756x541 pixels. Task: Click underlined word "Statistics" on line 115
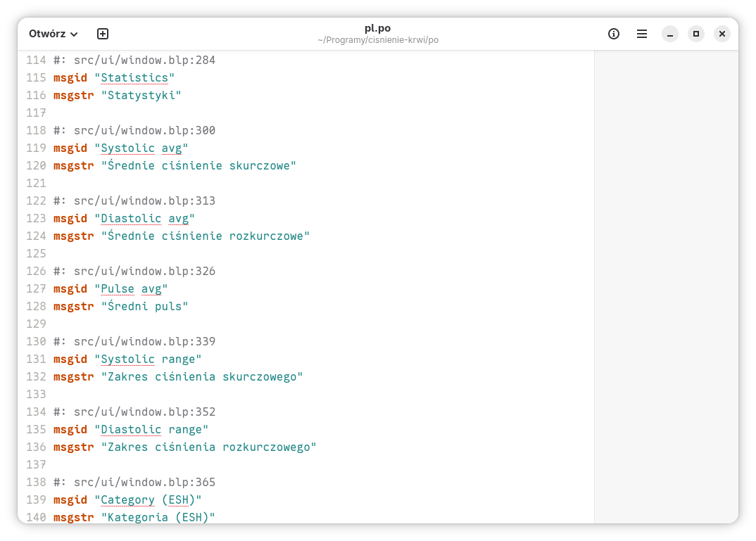click(x=134, y=78)
